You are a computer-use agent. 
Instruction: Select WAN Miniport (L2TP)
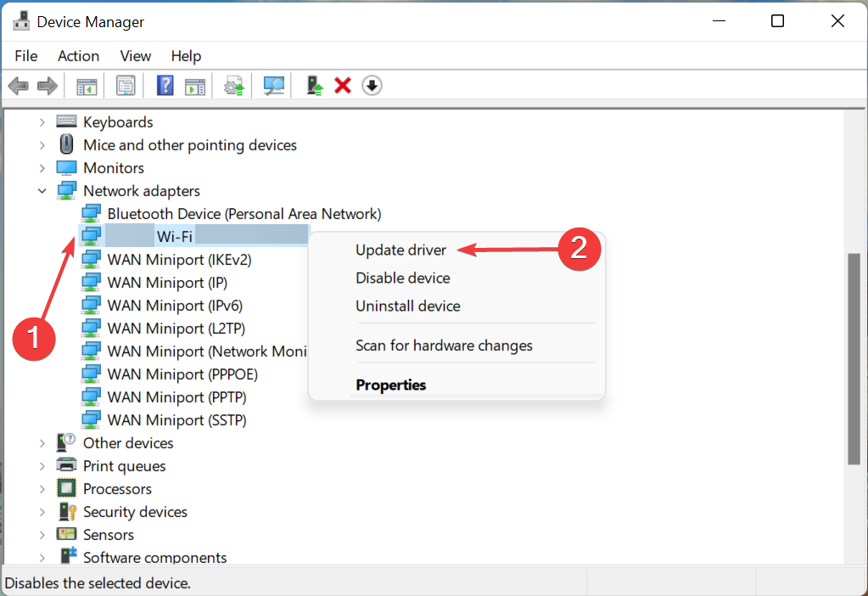[176, 329]
